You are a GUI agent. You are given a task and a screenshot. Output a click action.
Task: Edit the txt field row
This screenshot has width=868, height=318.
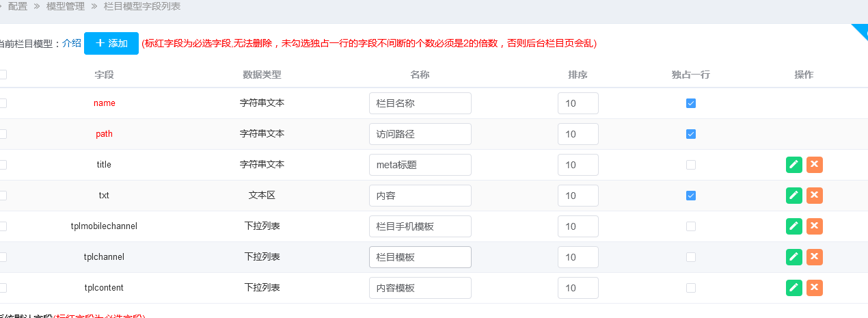coord(794,196)
